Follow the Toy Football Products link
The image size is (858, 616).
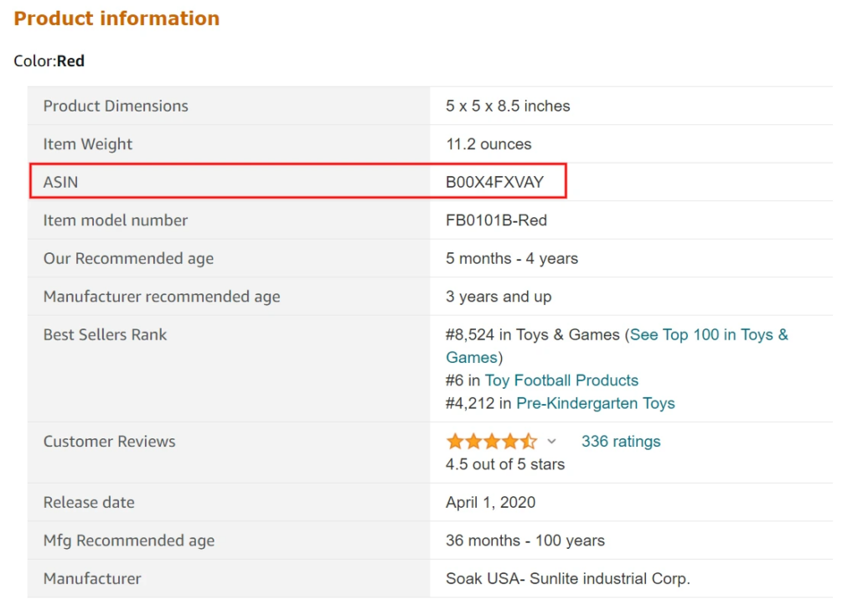click(561, 380)
